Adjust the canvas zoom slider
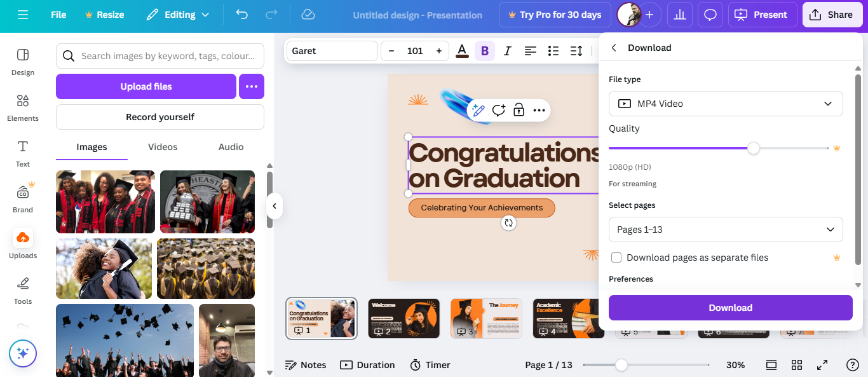Screen dimensions: 868x377 (x=621, y=365)
